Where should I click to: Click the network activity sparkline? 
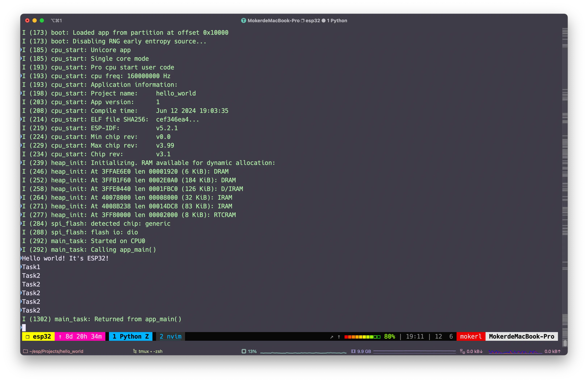(x=515, y=352)
